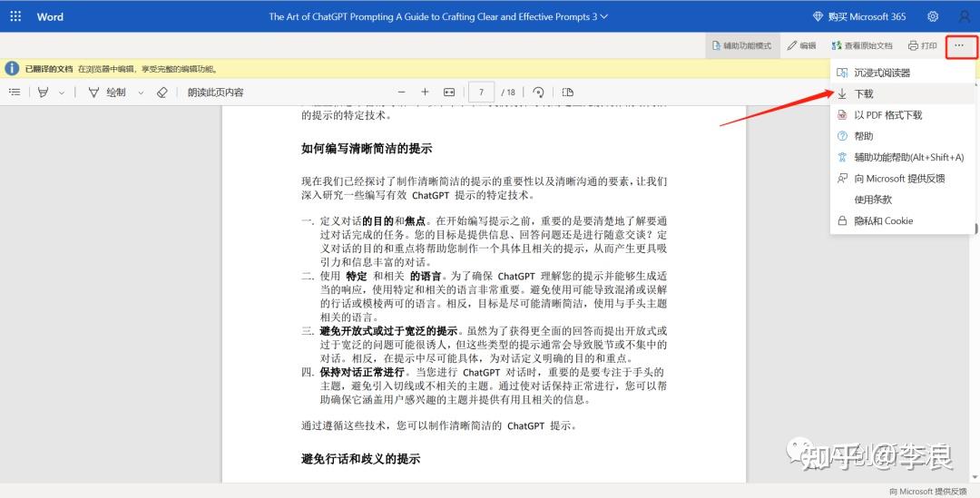Image resolution: width=980 pixels, height=498 pixels.
Task: Select 辅助功能帮助(Alt+Shift+A) menu entry
Action: [x=903, y=158]
